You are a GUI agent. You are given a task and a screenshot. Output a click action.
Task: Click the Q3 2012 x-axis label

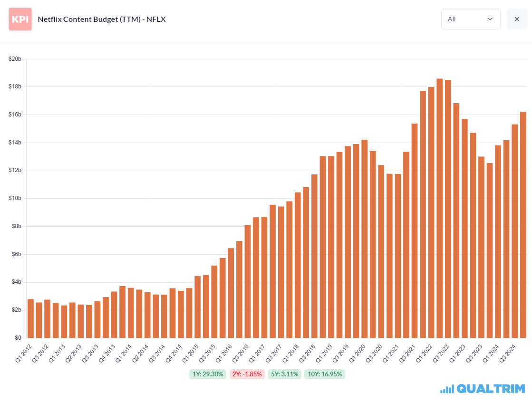pos(40,354)
